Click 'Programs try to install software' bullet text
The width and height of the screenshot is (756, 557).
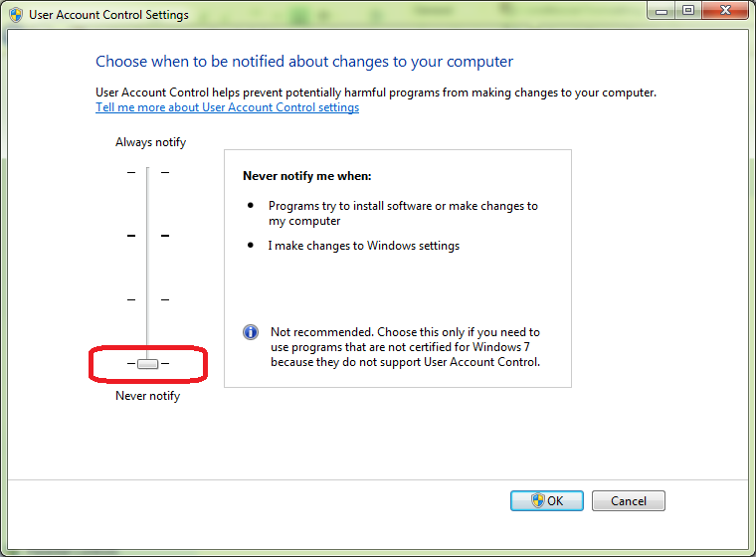[x=403, y=213]
